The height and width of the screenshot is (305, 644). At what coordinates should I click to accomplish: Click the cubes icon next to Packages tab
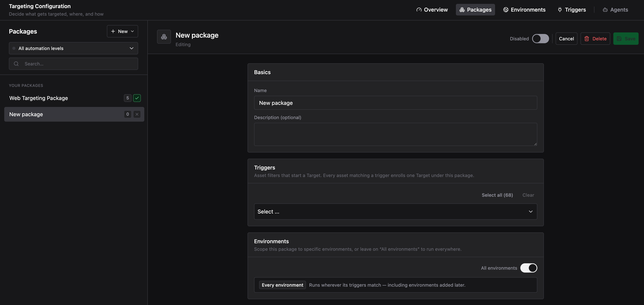(462, 10)
